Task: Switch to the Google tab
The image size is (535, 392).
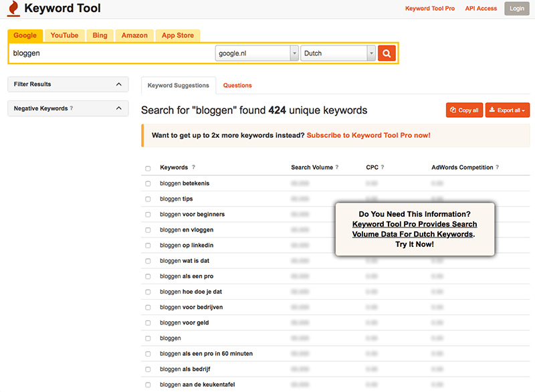Action: pyautogui.click(x=25, y=35)
